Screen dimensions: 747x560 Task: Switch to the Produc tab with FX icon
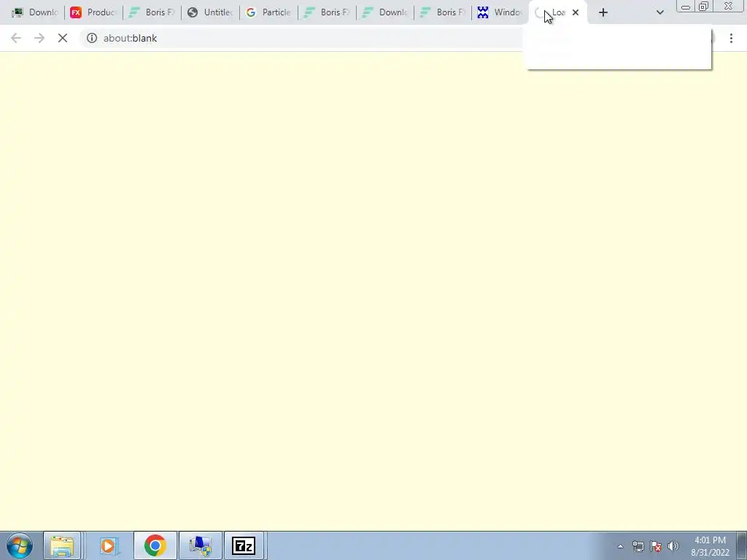pos(93,12)
